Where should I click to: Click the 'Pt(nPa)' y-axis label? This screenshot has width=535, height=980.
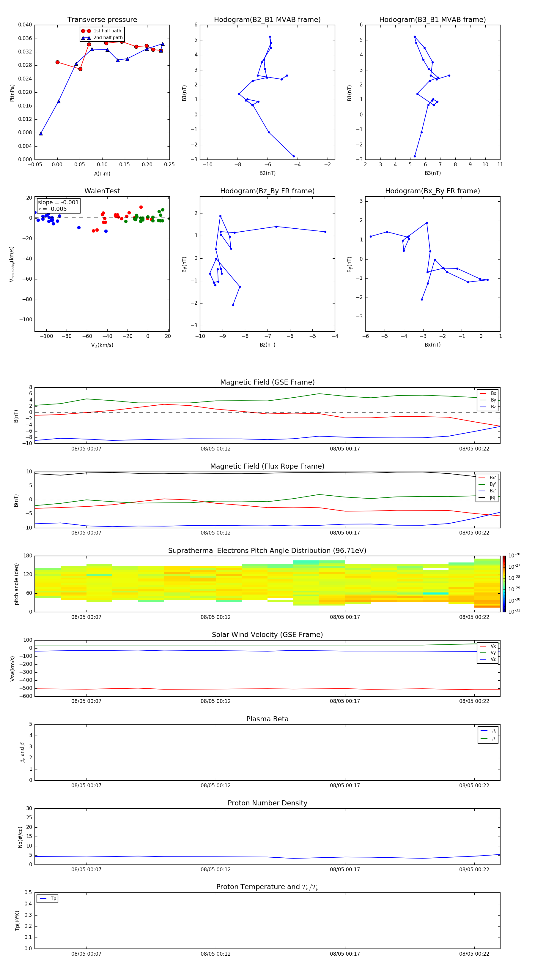12,92
